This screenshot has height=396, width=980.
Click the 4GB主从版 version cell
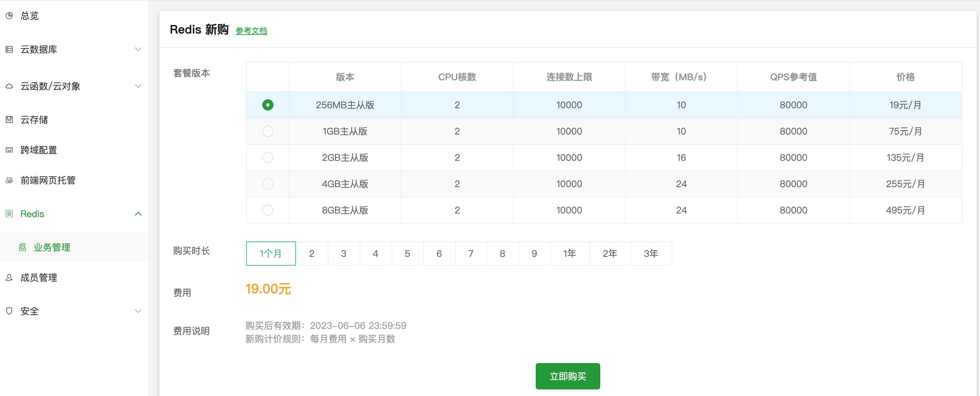pyautogui.click(x=345, y=184)
